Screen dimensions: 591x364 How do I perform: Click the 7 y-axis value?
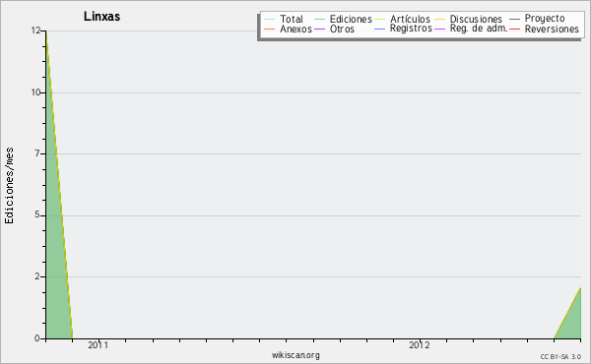37,153
